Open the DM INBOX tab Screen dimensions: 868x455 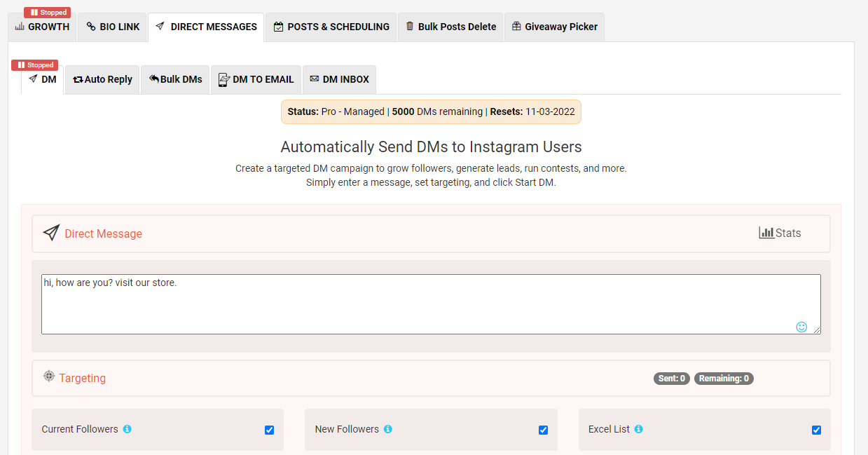point(339,79)
